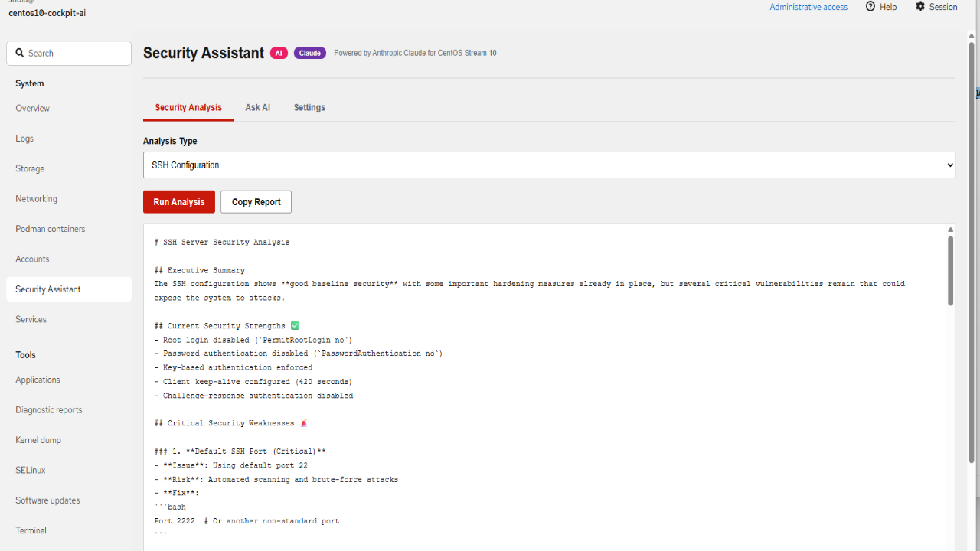This screenshot has width=980, height=551.
Task: Click the purple Claude badge
Action: pos(310,53)
